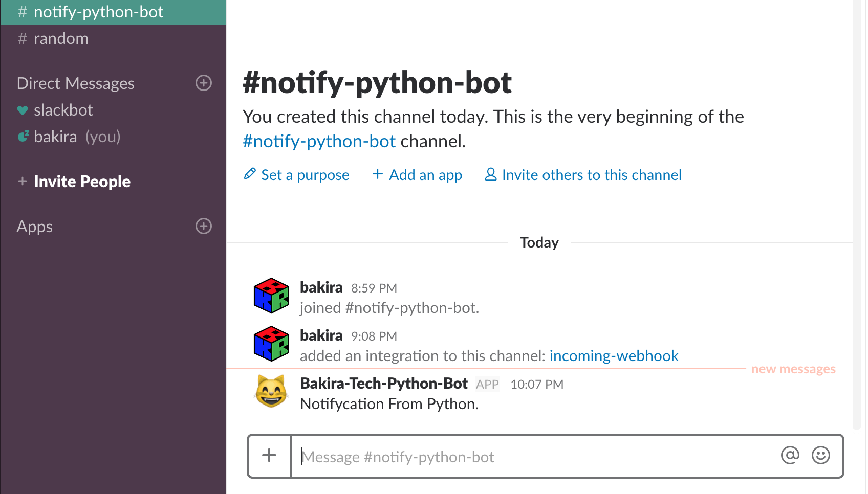Click the mention @ icon in message box
Image resolution: width=868 pixels, height=494 pixels.
[x=790, y=455]
